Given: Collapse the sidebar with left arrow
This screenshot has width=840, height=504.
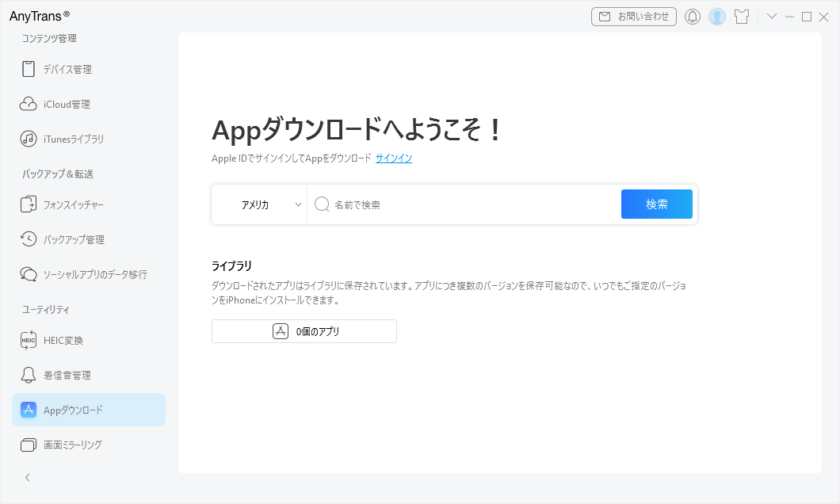Looking at the screenshot, I should (x=27, y=477).
